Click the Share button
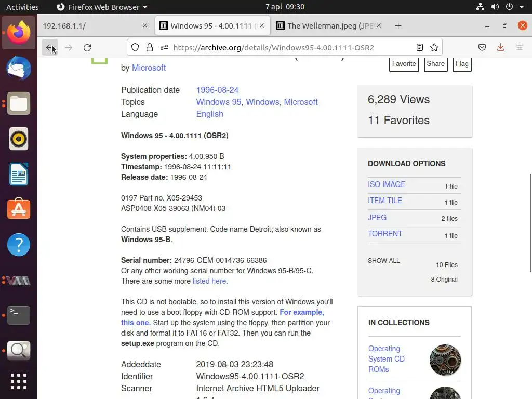 (436, 64)
